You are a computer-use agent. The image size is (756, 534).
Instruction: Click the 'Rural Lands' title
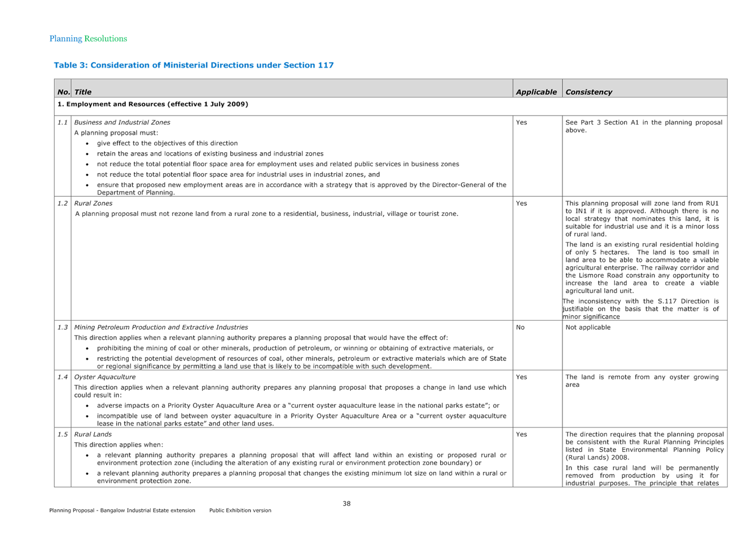[93, 435]
